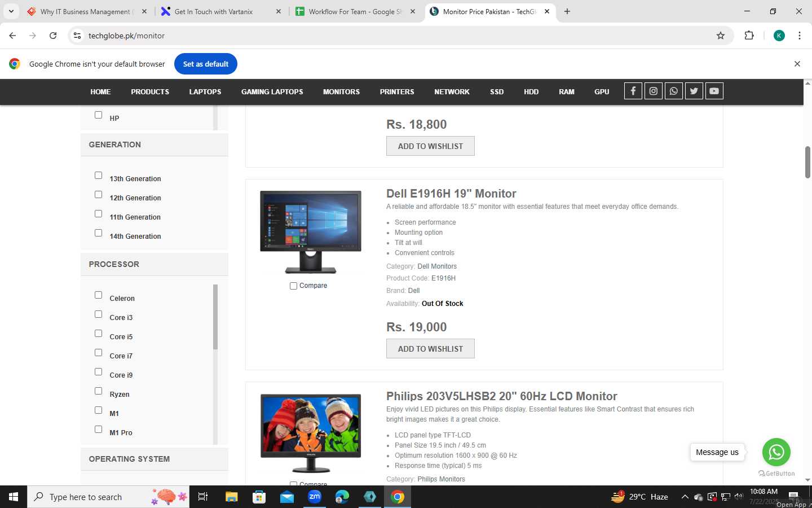812x508 pixels.
Task: Check the Core i7 processor filter
Action: [98, 353]
